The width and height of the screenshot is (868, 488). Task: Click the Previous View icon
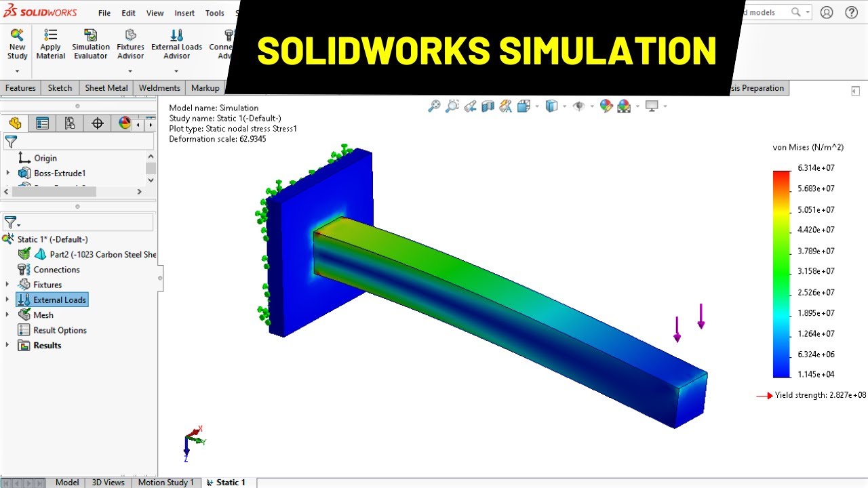pos(470,106)
